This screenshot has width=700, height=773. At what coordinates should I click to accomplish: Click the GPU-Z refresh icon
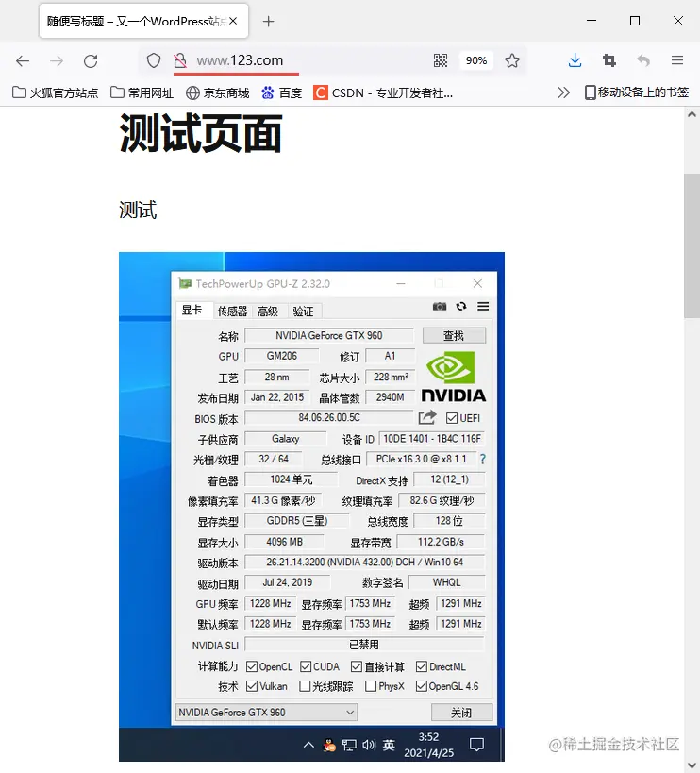461,306
